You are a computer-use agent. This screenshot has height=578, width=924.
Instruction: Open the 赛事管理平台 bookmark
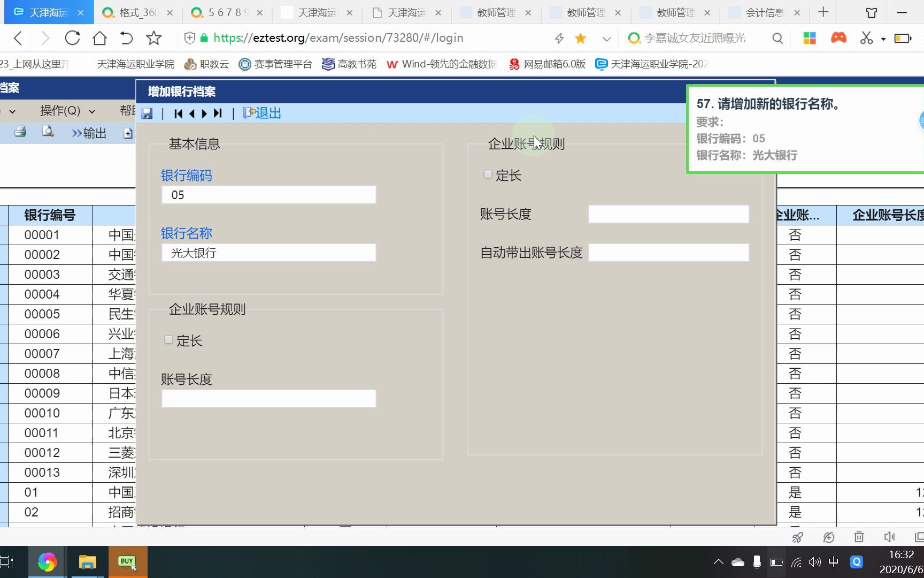pos(275,64)
